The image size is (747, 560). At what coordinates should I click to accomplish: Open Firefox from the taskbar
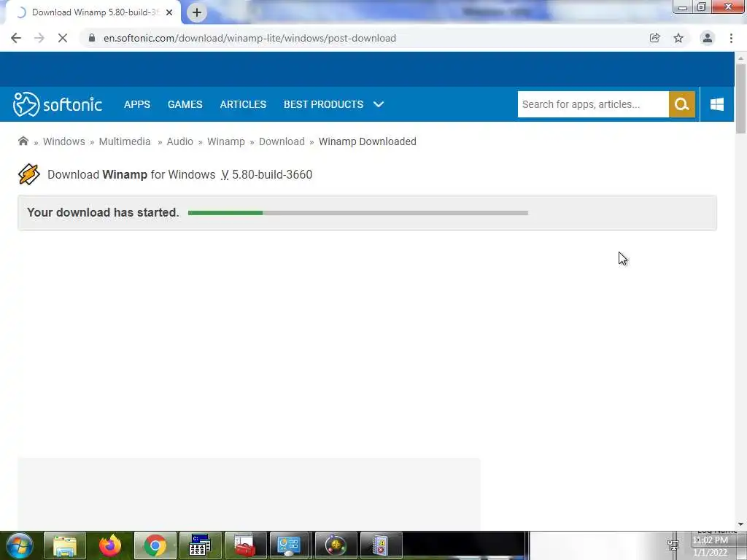[x=110, y=545]
